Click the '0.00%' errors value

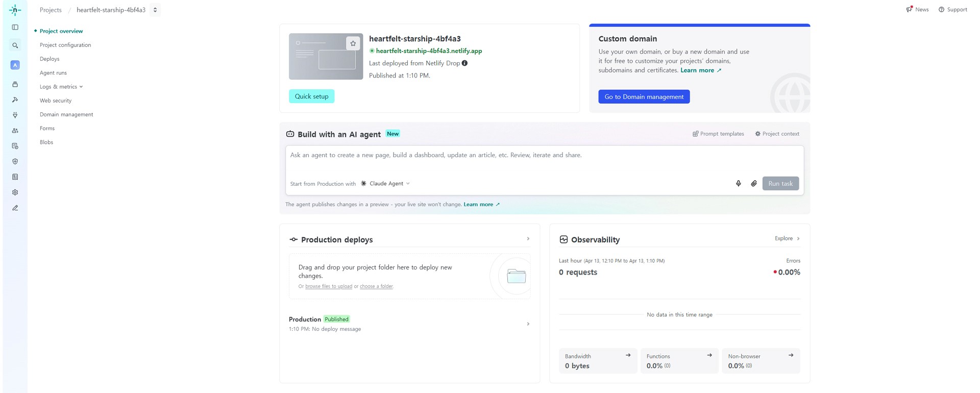click(x=789, y=273)
